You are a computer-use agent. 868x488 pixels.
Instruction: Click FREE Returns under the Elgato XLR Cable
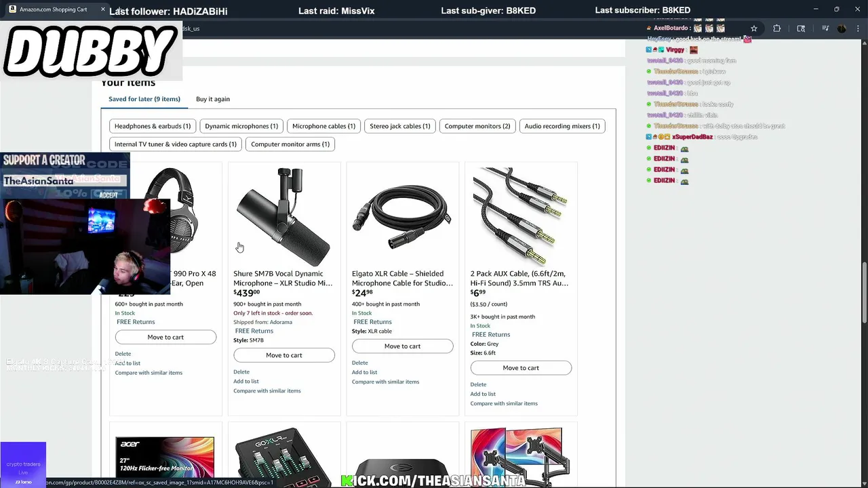(x=372, y=322)
